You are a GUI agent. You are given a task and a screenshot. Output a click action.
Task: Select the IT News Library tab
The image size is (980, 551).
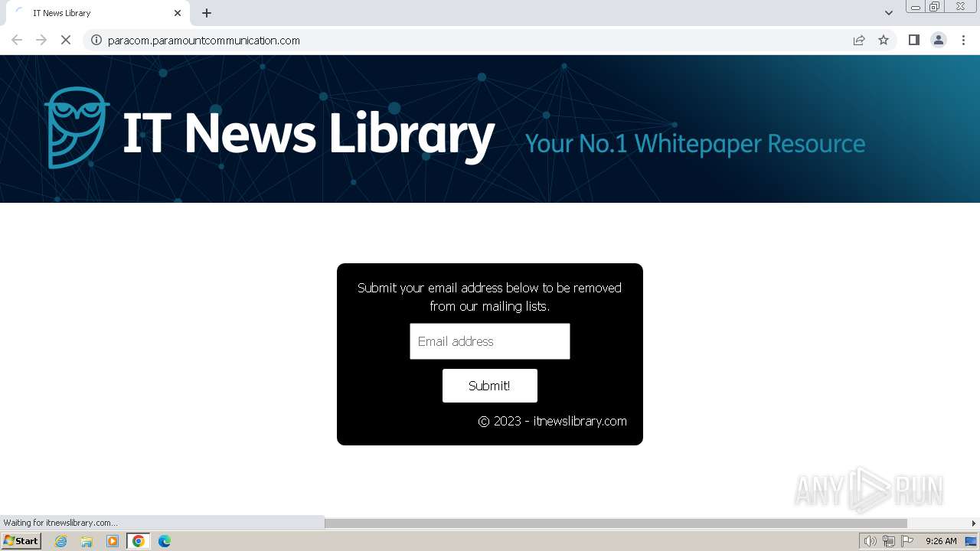pos(98,13)
